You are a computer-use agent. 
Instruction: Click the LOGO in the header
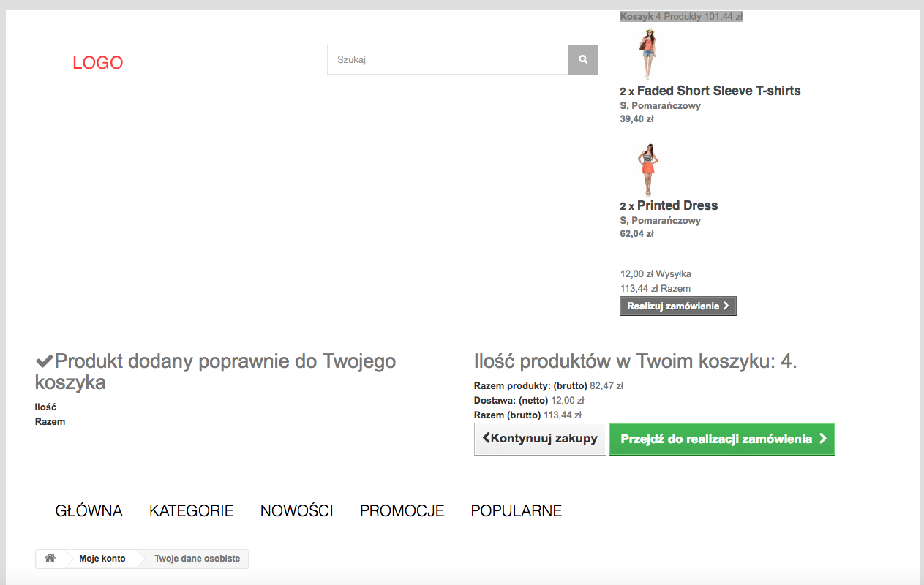tap(97, 63)
